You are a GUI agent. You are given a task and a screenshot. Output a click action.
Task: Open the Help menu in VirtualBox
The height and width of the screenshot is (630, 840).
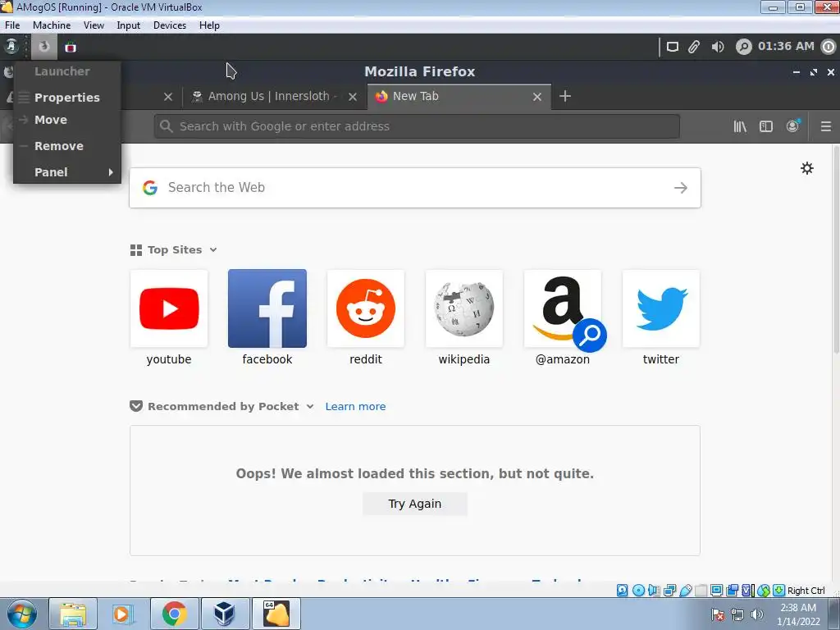[x=209, y=25]
